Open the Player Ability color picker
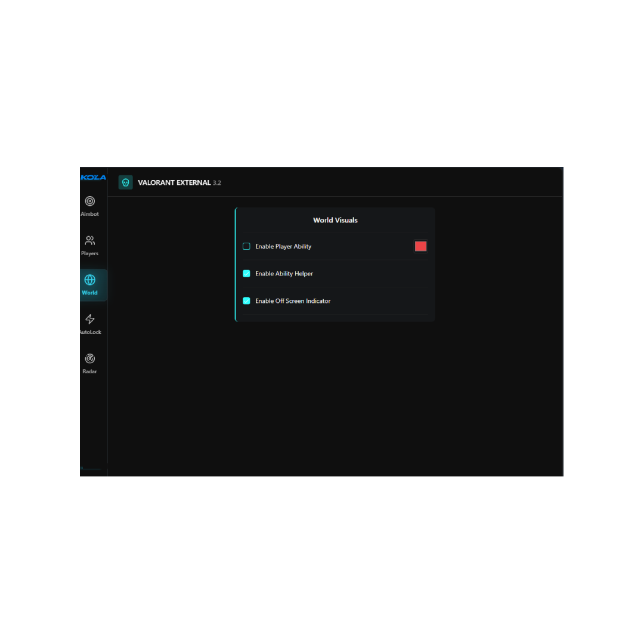Screen dimensions: 644x644 click(x=420, y=246)
